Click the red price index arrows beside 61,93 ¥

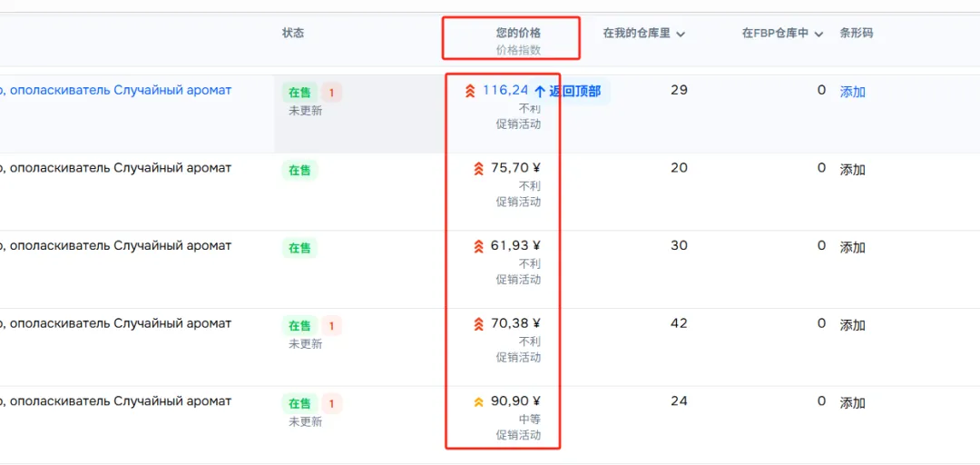point(478,246)
